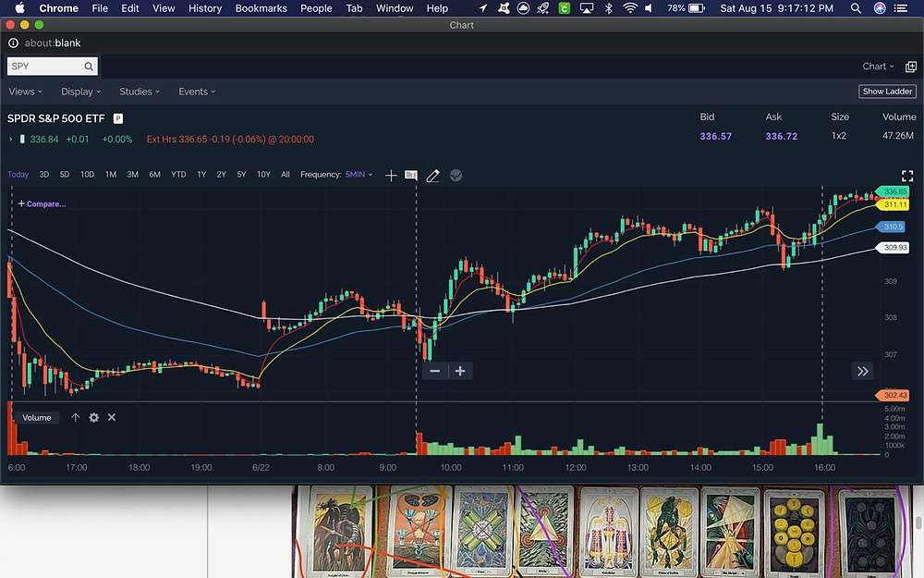Select the pencil drawing tool
Image resolution: width=924 pixels, height=578 pixels.
coord(432,175)
